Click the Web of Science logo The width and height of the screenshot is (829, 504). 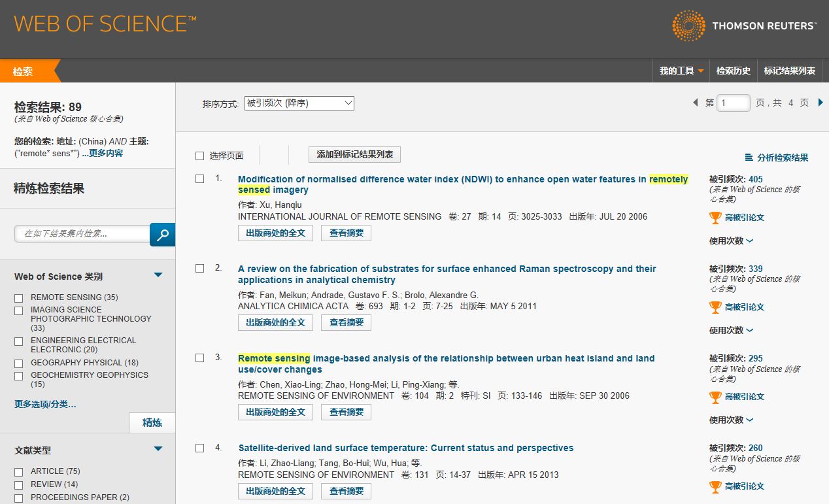[105, 24]
